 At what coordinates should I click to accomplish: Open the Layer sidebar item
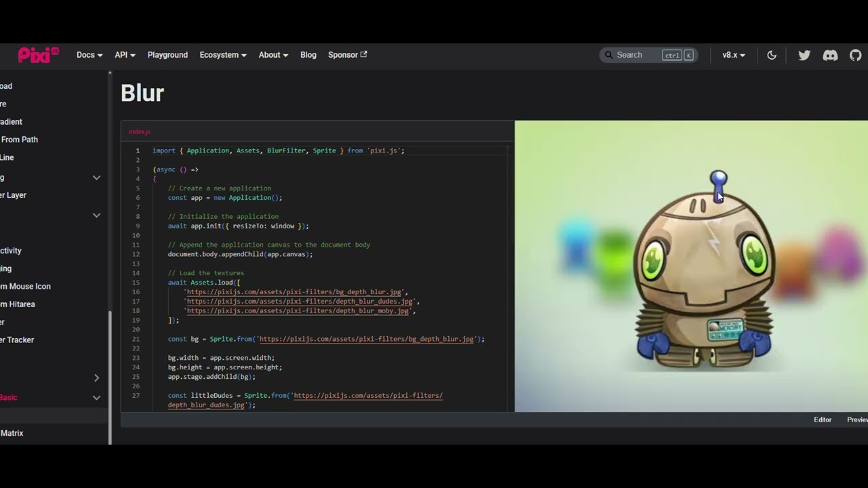14,195
